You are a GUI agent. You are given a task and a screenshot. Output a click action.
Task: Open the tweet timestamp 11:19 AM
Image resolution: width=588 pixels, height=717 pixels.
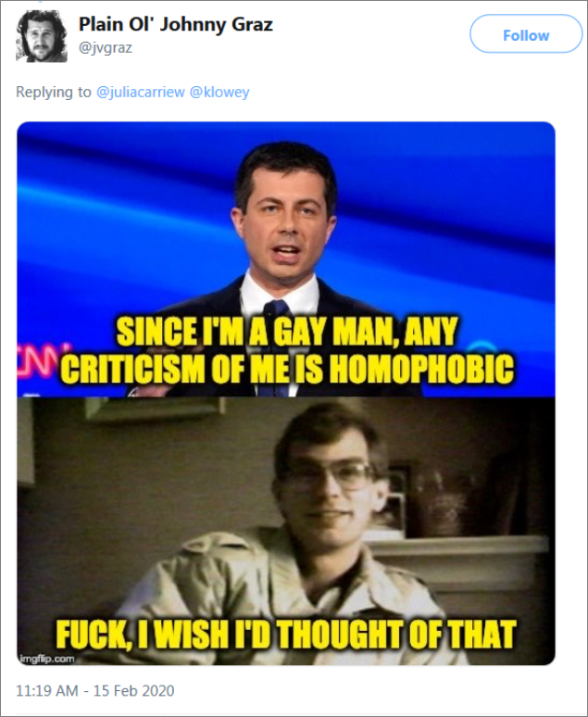(x=46, y=690)
